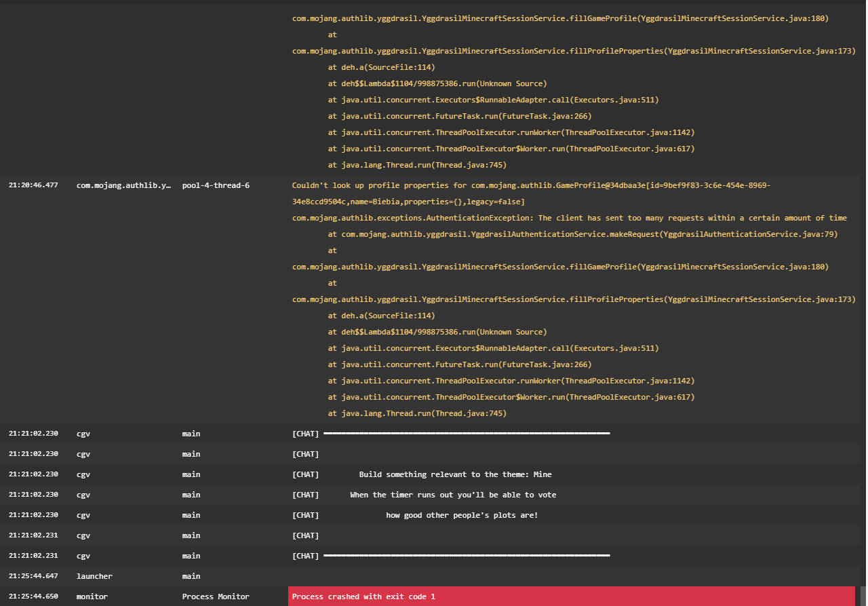868x606 pixels.
Task: Click the AuthenticationException too many requests line
Action: [570, 218]
